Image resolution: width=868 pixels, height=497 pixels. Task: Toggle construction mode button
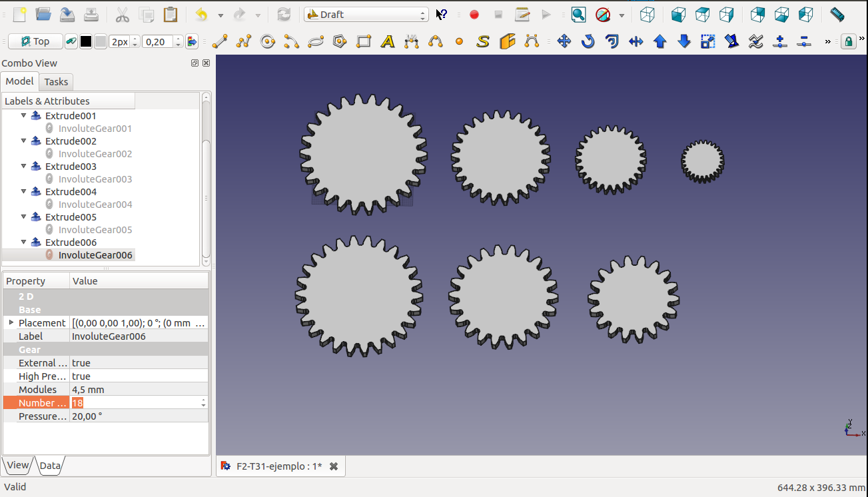(x=72, y=42)
